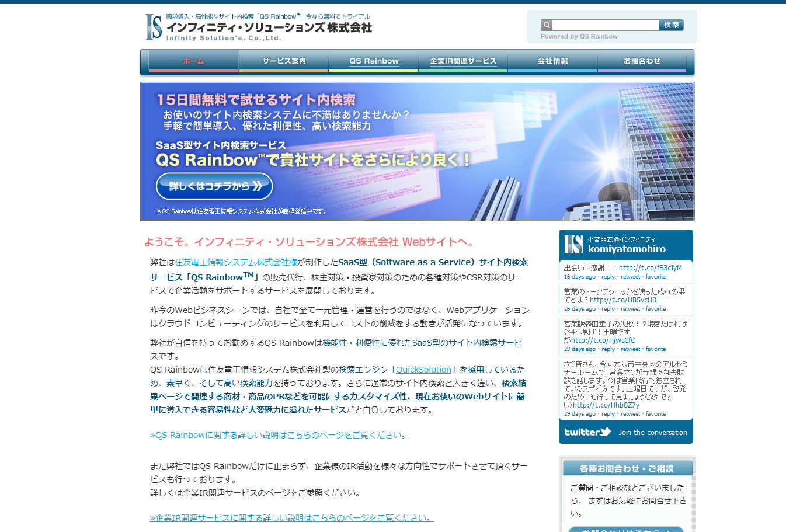The height and width of the screenshot is (532, 786).
Task: Open the tweet link http://t.co/Hhb8Z7y
Action: click(x=606, y=405)
